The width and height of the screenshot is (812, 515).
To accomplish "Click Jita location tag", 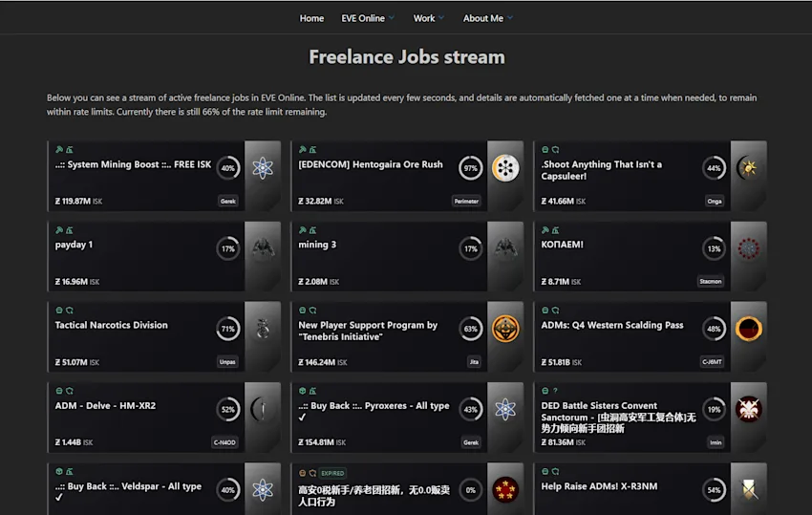I will point(474,361).
